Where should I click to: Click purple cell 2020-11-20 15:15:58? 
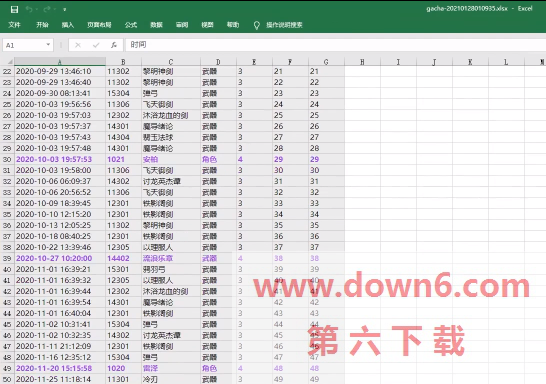pyautogui.click(x=60, y=368)
